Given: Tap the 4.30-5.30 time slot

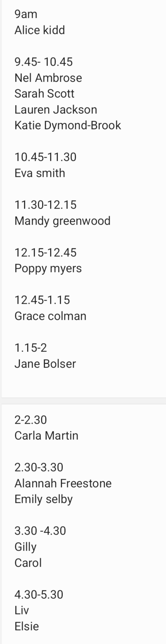Looking at the screenshot, I should coord(39,594).
